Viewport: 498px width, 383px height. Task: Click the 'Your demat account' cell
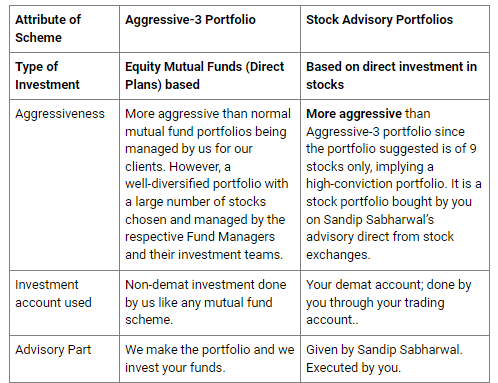point(395,303)
